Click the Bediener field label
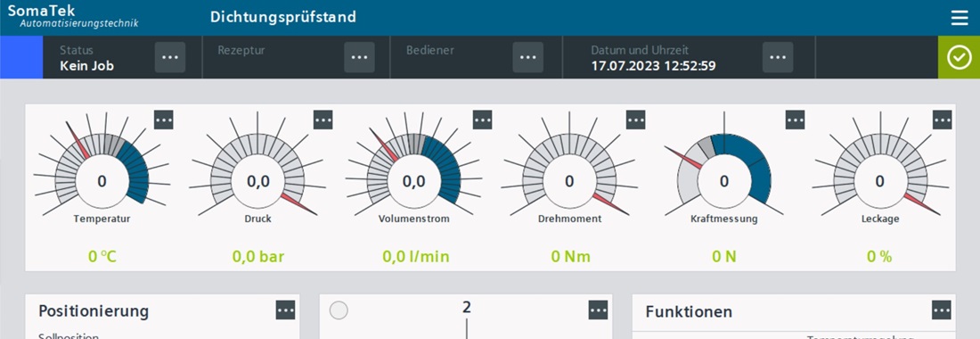980x339 pixels. tap(430, 50)
